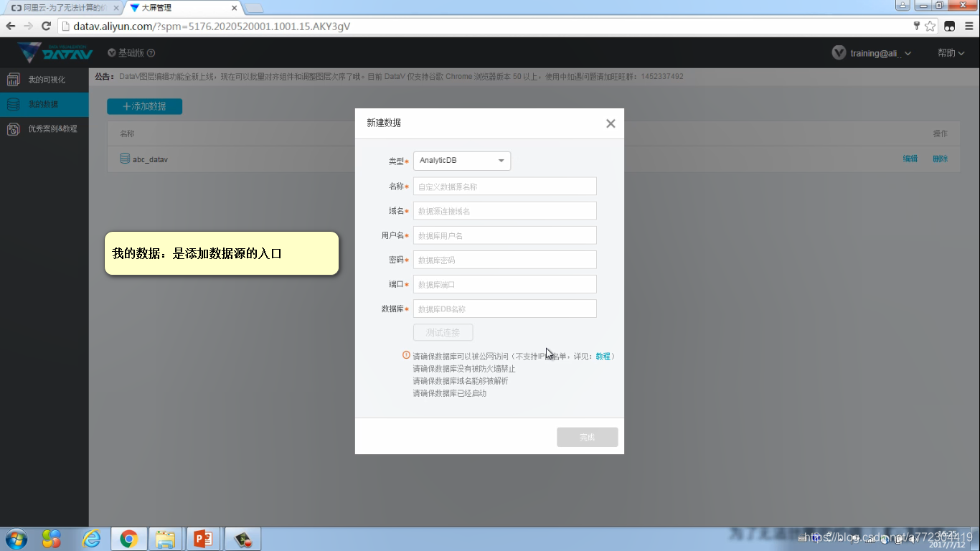Click the browser extension icon beside star
Viewport: 980px width, 551px height.
tap(950, 26)
